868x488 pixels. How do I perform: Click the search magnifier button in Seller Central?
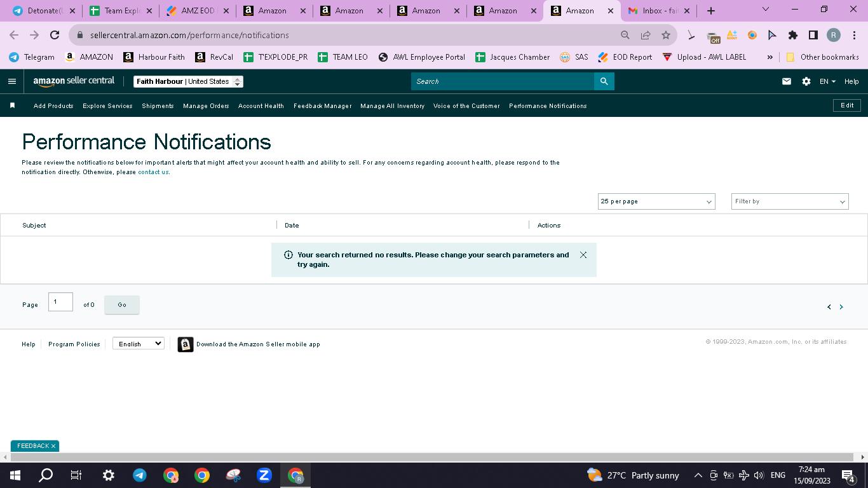(604, 81)
